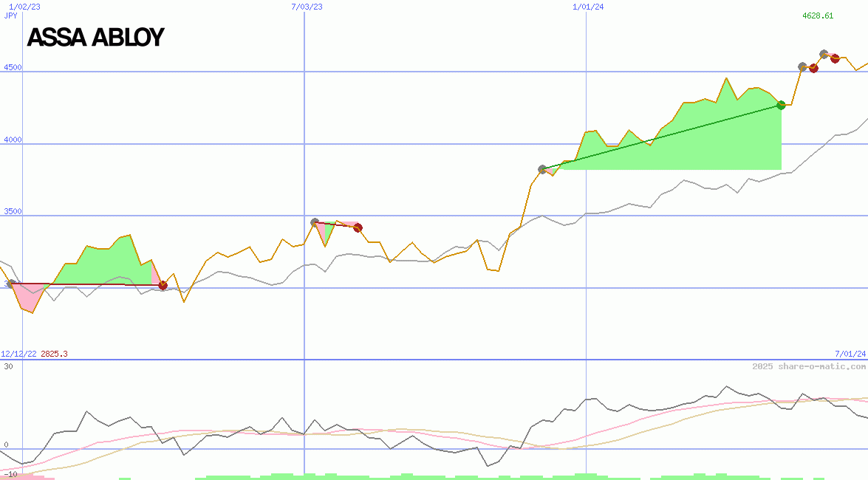Select the green marker ending the long trendline
Image resolution: width=868 pixels, height=480 pixels.
tap(781, 105)
